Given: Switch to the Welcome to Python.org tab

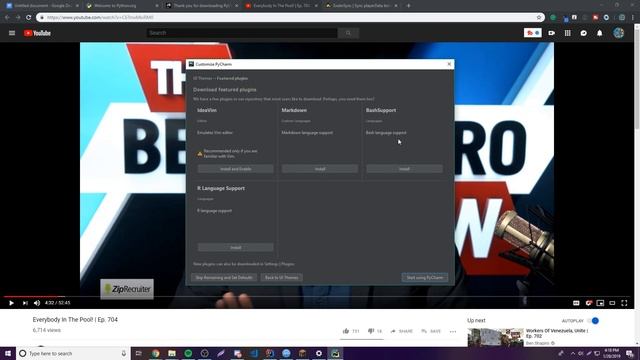Looking at the screenshot, I should (x=122, y=6).
